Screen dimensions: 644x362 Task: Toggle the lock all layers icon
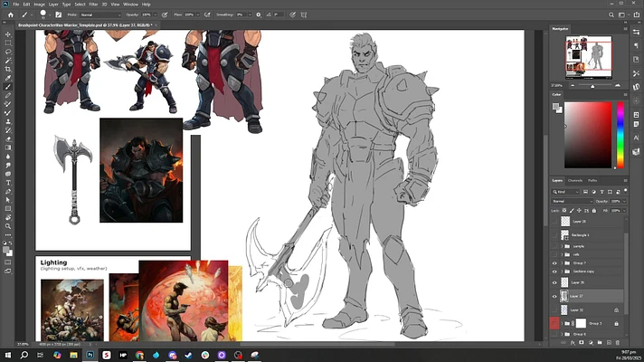click(x=594, y=210)
